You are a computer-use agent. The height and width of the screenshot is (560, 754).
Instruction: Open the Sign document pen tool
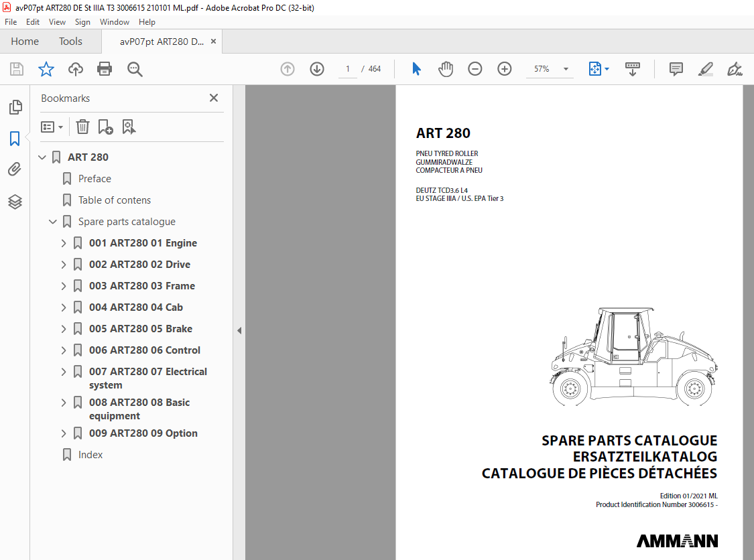(x=735, y=69)
